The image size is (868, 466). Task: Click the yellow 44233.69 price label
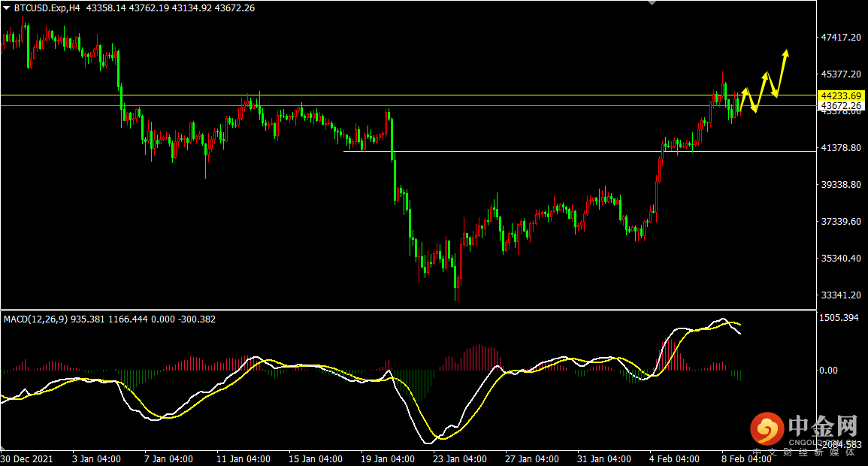click(841, 95)
